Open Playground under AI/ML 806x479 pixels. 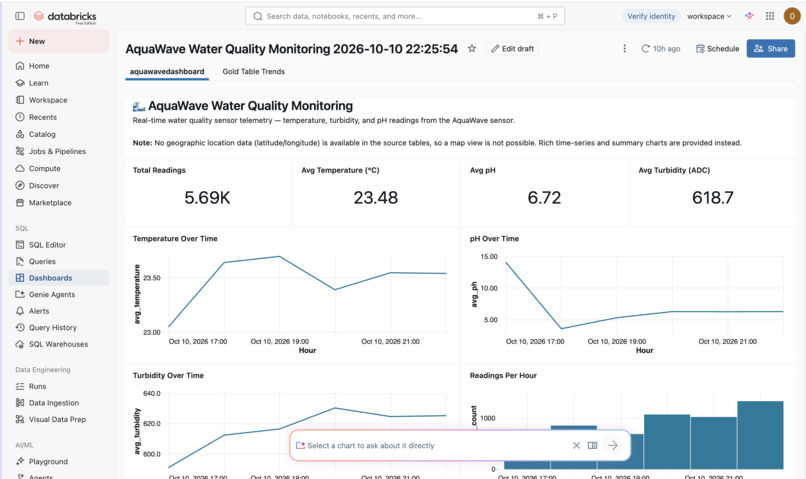[59, 462]
